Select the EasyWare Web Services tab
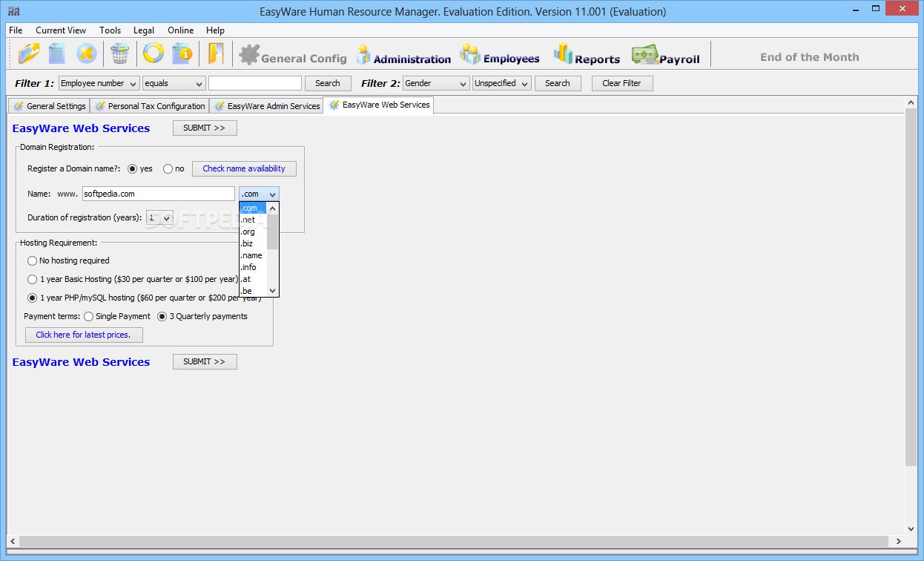The width and height of the screenshot is (924, 561). pyautogui.click(x=378, y=105)
